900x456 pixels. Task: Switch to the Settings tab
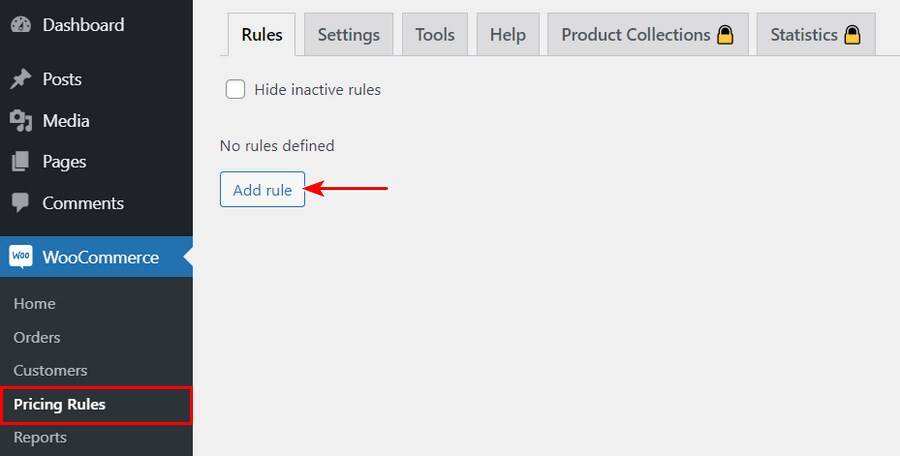point(348,35)
